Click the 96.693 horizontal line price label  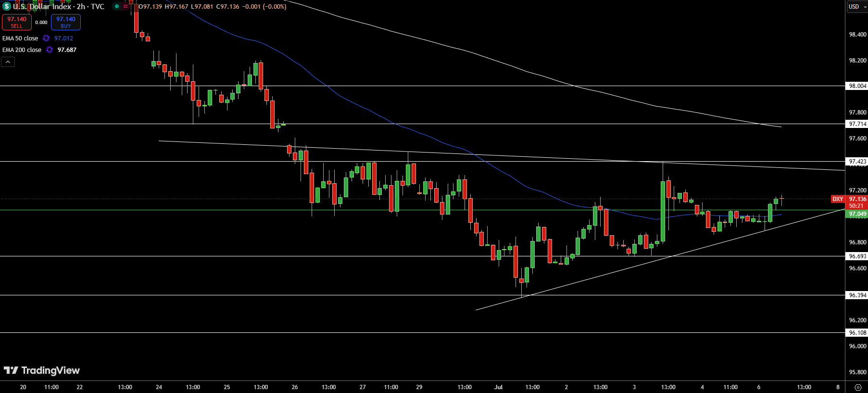coord(857,256)
